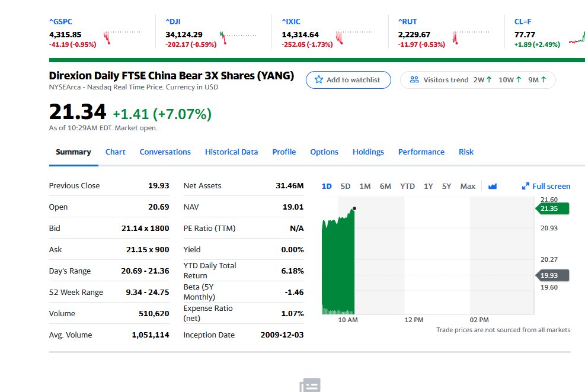Click the Full screen expand arrows icon
Screen dimensions: 585x392
click(x=526, y=186)
